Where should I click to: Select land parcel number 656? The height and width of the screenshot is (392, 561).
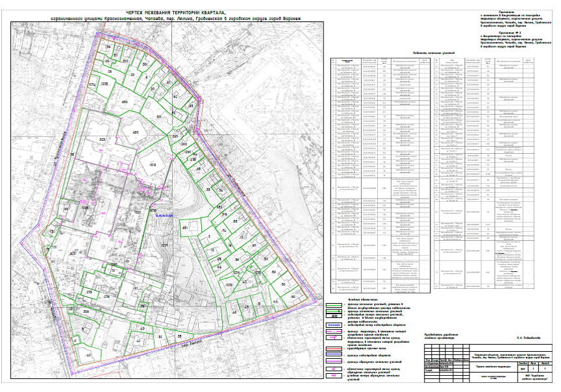pyautogui.click(x=125, y=103)
